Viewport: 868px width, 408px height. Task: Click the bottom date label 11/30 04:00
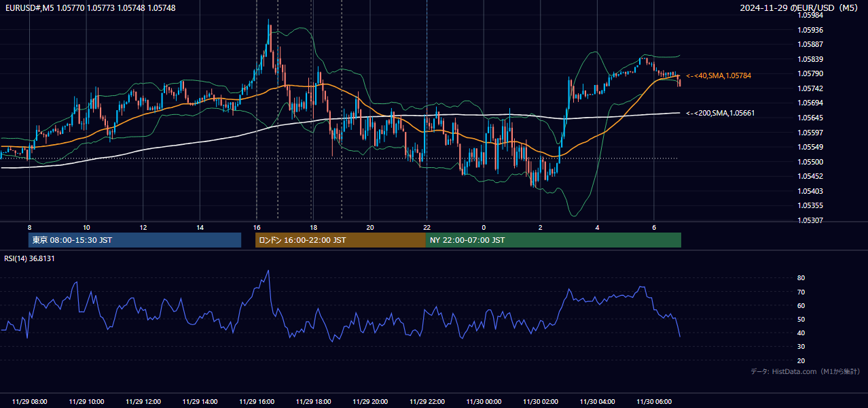597,402
